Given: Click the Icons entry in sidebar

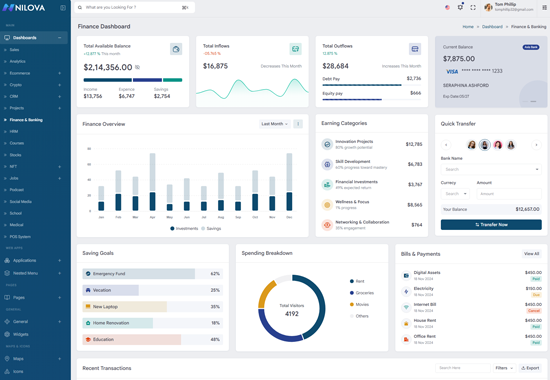Looking at the screenshot, I should tap(18, 371).
